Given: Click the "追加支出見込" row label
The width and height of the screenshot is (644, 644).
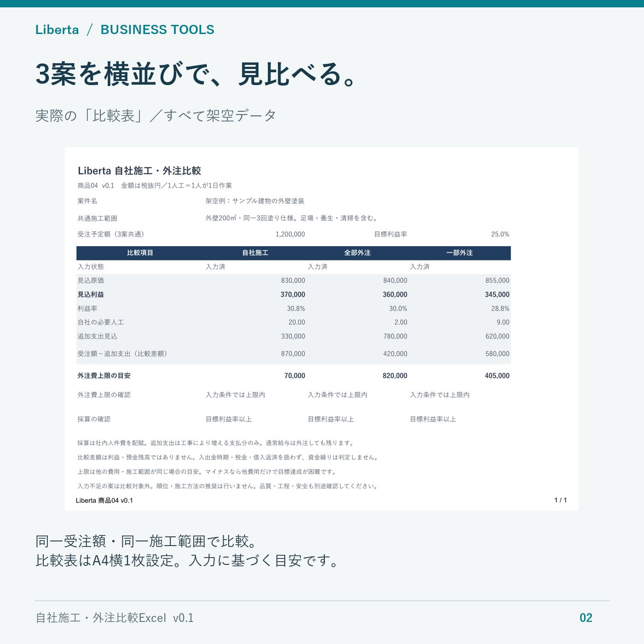Looking at the screenshot, I should tap(98, 336).
